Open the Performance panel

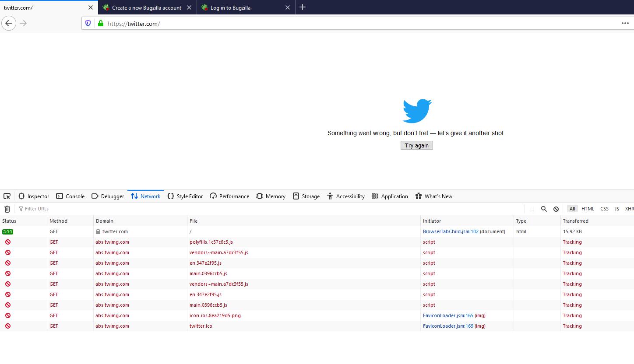229,196
